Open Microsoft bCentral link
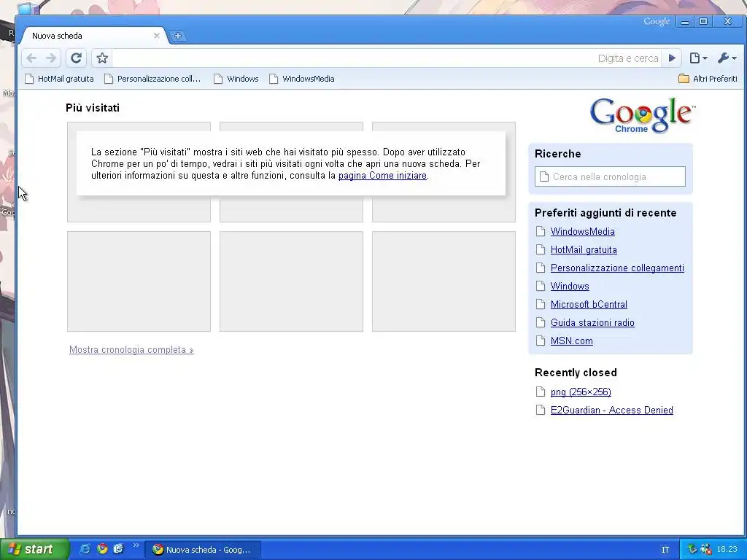747x560 pixels. pos(589,304)
